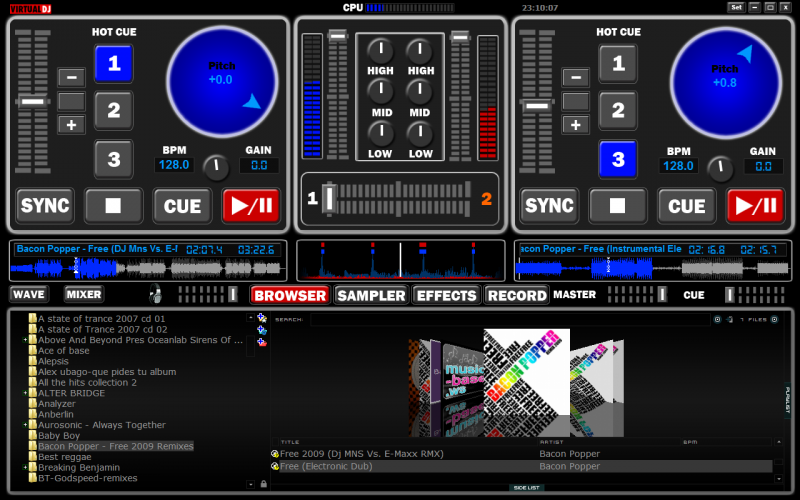Expand the ALTER BRIDGE folder
The height and width of the screenshot is (500, 800).
coord(24,393)
